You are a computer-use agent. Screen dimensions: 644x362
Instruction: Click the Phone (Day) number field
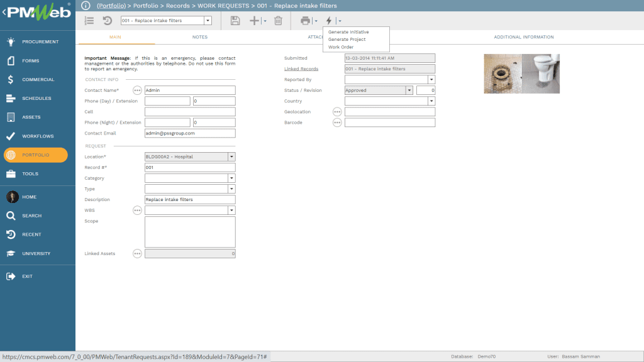pos(167,101)
